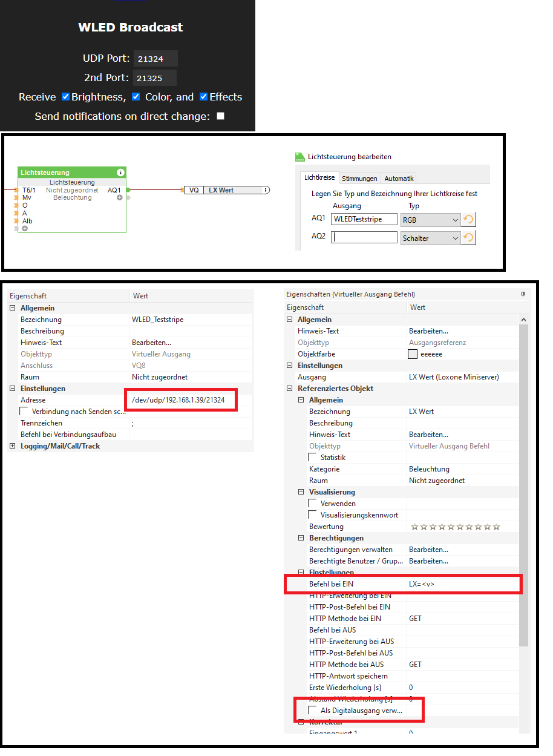This screenshot has height=756, width=553.
Task: Collapse the Berechtigungen section
Action: 301,538
